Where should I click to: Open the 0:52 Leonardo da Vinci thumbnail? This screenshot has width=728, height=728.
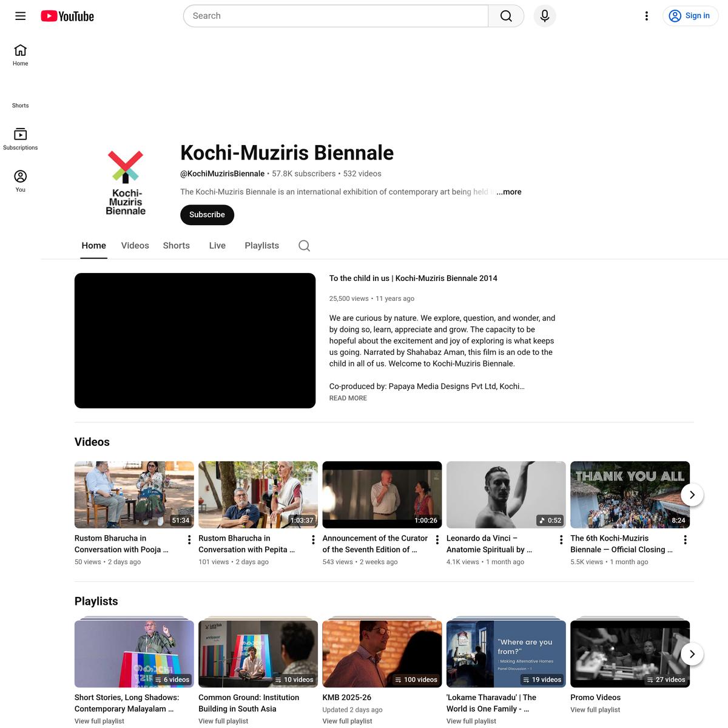pyautogui.click(x=506, y=494)
